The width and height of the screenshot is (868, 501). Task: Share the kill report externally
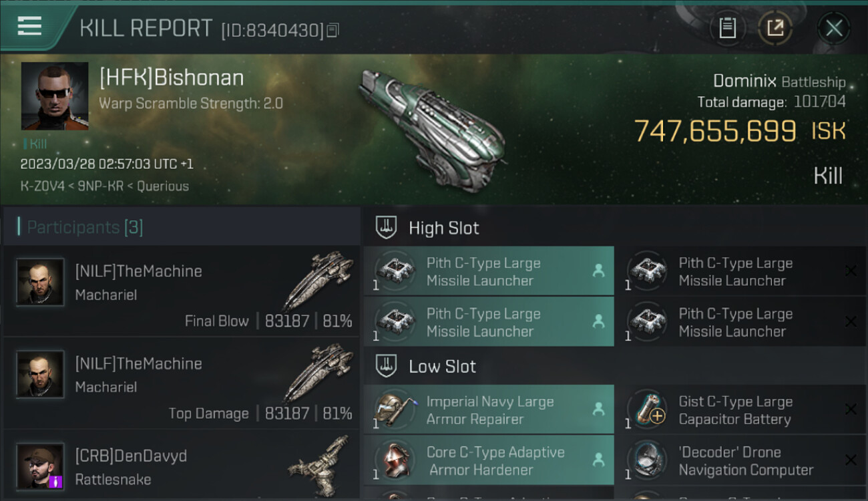775,28
